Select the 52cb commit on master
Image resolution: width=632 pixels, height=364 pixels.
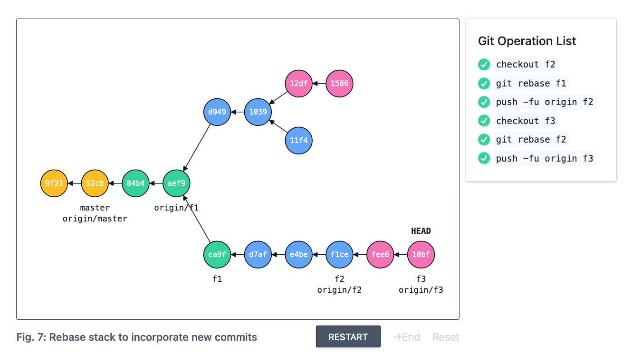95,183
